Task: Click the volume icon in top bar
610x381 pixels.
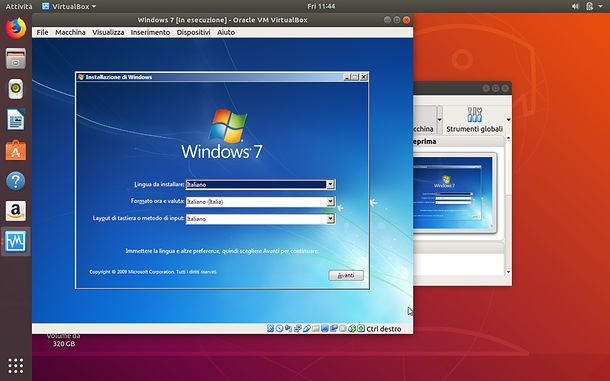Action: tap(575, 6)
